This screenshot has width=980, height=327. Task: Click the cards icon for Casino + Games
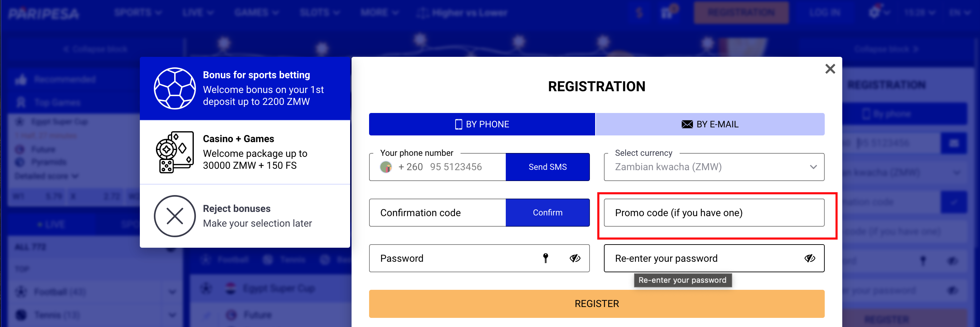(175, 152)
